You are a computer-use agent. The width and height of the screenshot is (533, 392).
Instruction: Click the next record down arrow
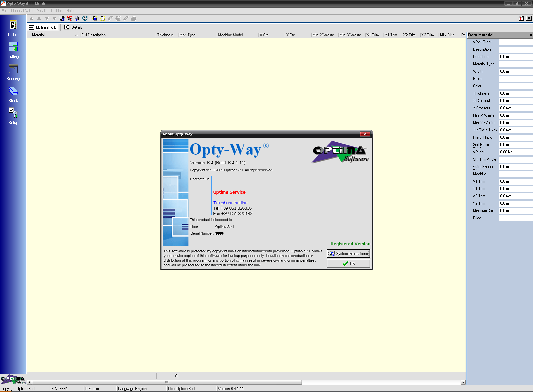(47, 18)
